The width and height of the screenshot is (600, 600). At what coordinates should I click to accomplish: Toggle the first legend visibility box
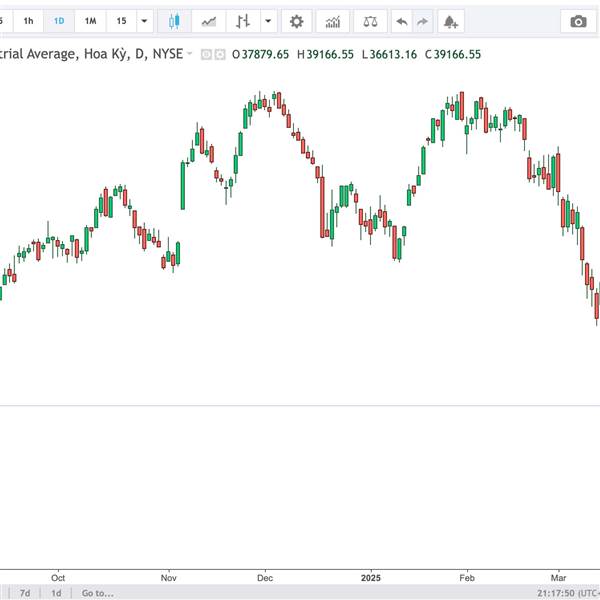tap(206, 54)
